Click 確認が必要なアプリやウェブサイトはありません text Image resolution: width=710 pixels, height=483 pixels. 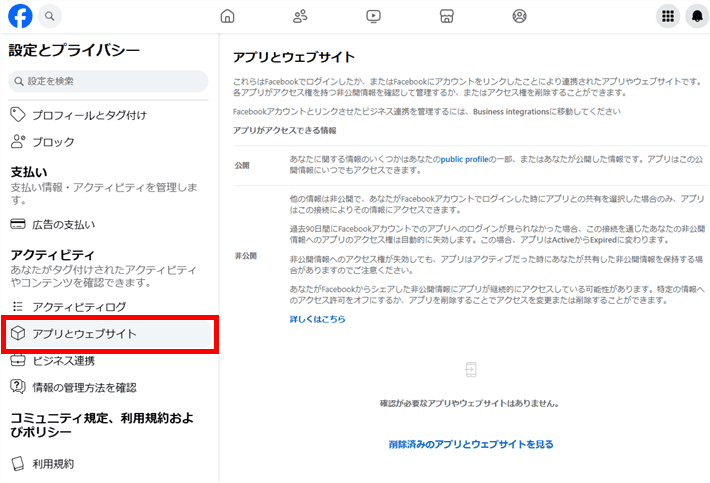469,403
